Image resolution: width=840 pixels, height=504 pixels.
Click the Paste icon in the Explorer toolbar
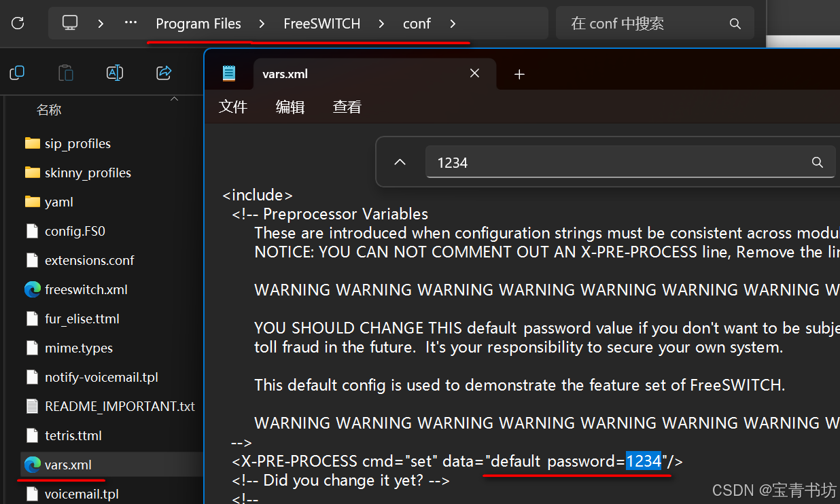pyautogui.click(x=66, y=73)
